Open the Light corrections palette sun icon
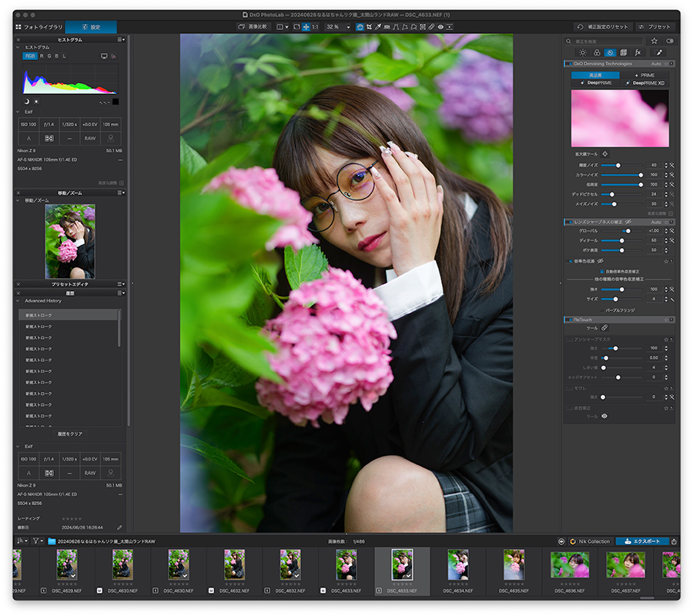 pyautogui.click(x=583, y=52)
